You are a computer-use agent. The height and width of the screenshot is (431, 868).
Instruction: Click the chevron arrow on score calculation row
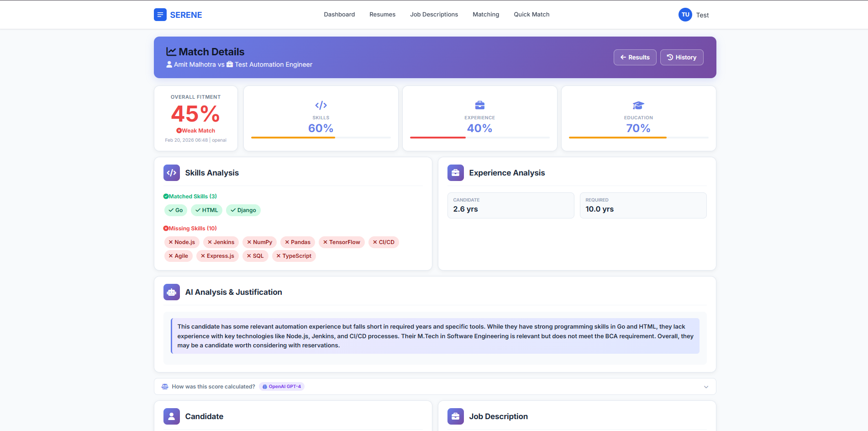[706, 387]
